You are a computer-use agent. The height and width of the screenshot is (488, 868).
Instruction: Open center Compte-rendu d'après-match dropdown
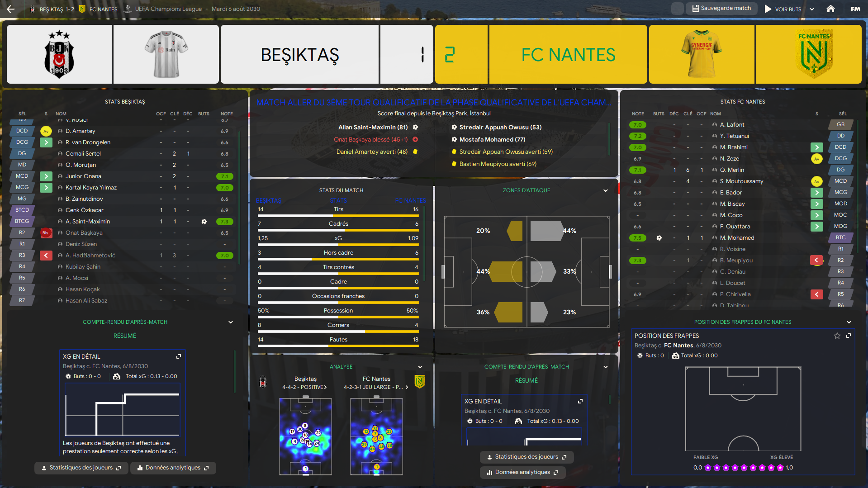[x=606, y=367]
